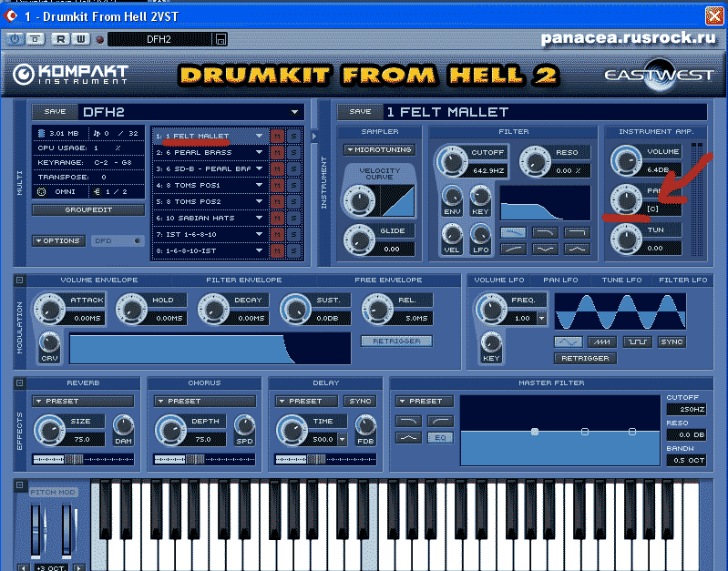Viewport: 728px width, 571px height.
Task: Click the envelope RETRIGGER button
Action: click(x=396, y=342)
